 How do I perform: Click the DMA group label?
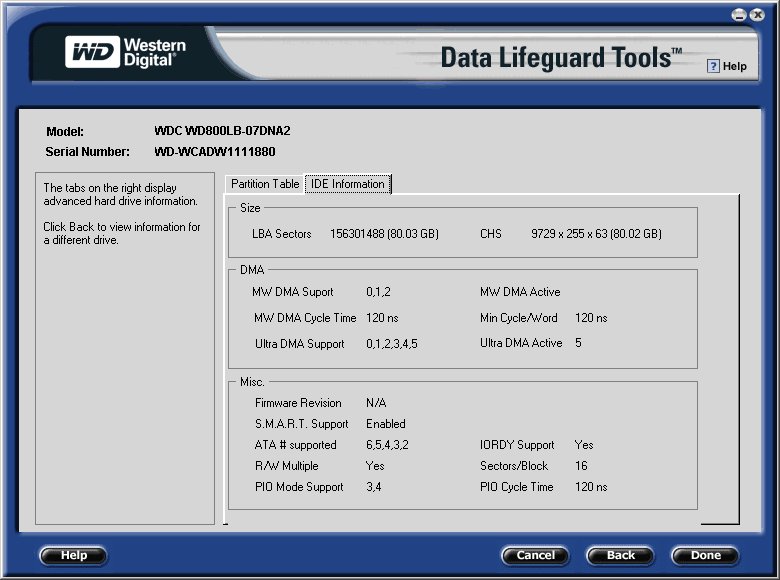click(252, 270)
